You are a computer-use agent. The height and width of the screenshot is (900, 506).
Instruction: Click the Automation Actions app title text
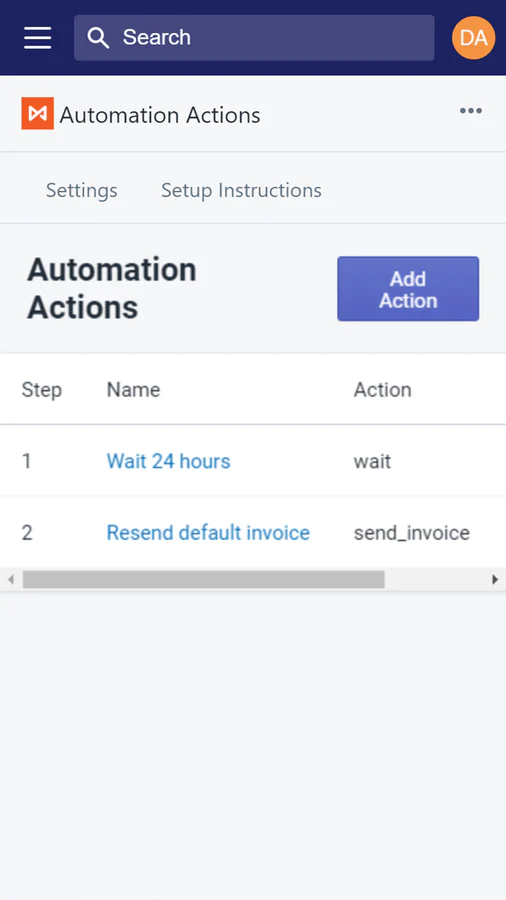(x=160, y=115)
